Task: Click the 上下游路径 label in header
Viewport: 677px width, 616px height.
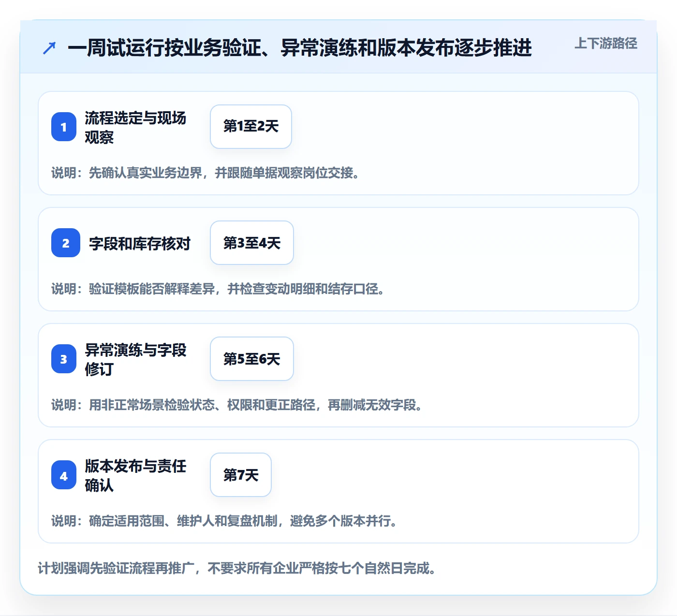Action: 606,44
